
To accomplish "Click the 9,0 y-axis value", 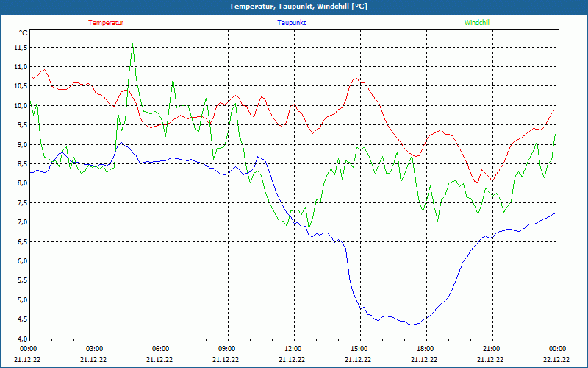I will click(22, 144).
